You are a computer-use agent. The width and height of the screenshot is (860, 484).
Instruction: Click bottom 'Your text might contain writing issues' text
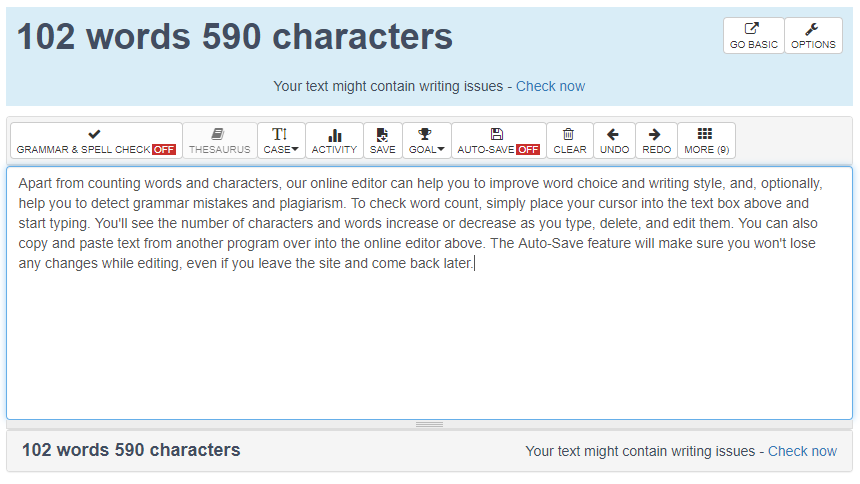click(640, 451)
